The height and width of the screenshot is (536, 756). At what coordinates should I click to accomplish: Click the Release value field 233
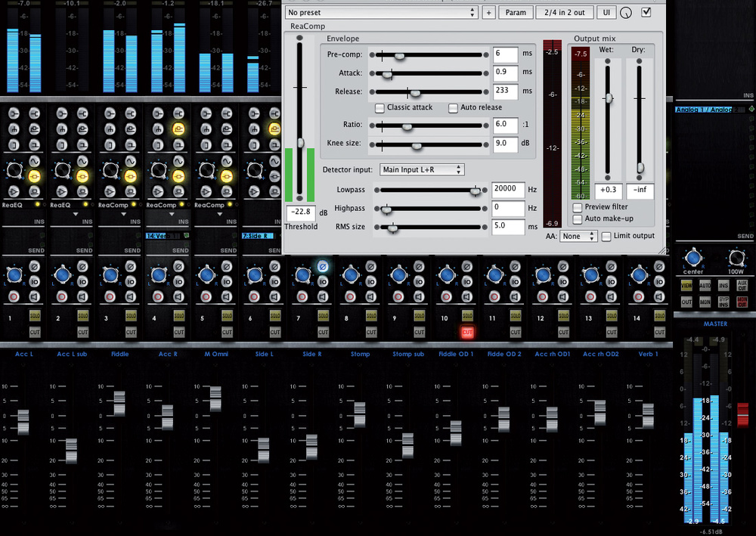[505, 91]
